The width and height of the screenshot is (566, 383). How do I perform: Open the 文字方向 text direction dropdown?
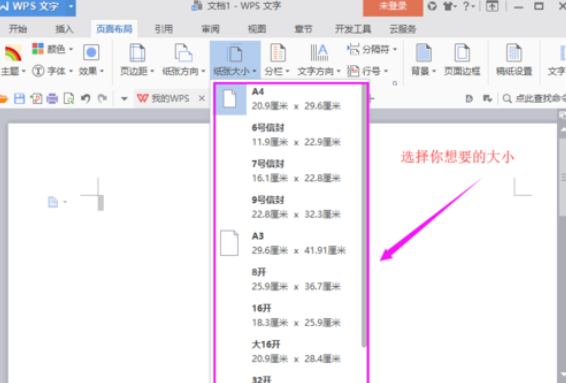tap(319, 60)
